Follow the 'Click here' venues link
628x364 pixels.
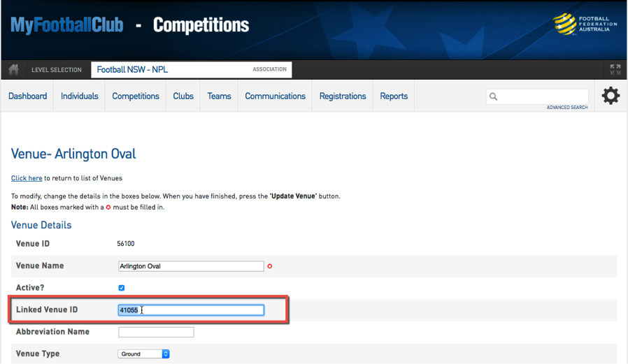point(27,178)
